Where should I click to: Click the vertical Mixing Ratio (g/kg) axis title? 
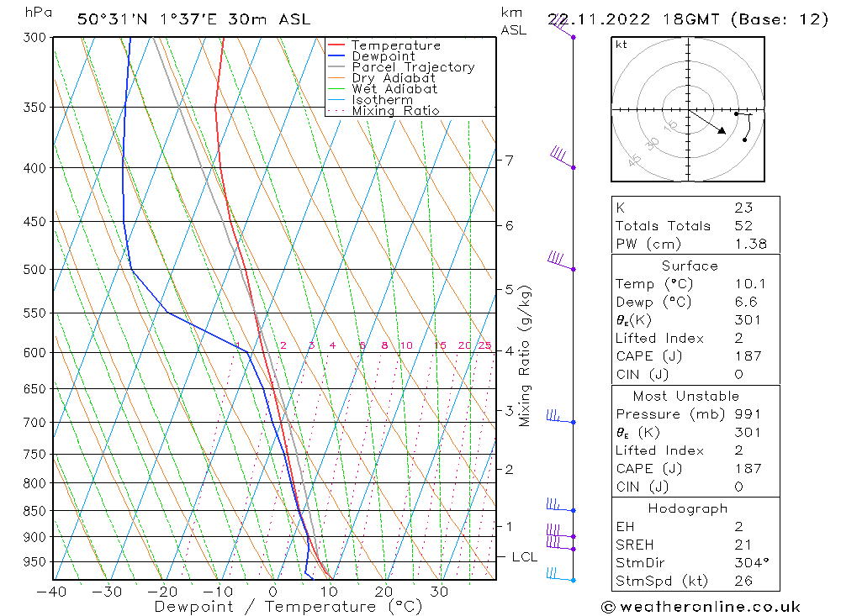click(x=525, y=356)
